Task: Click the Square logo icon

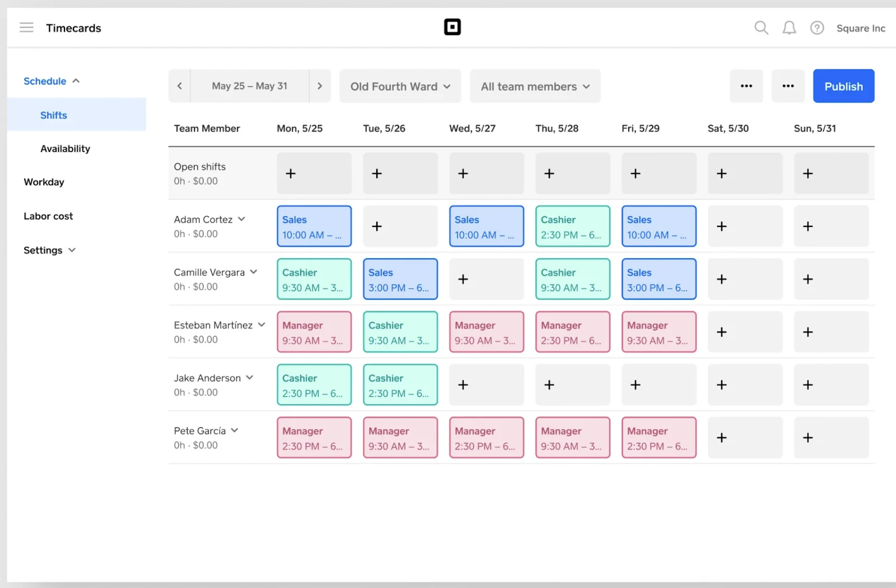Action: click(452, 27)
